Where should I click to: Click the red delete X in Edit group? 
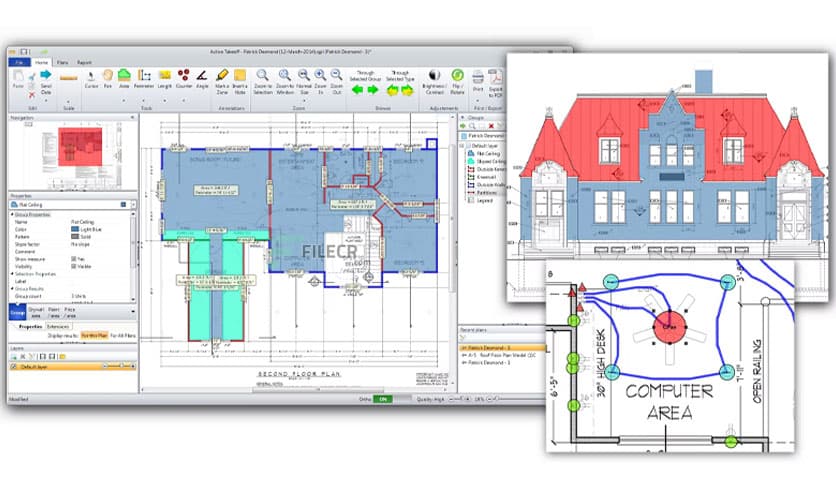point(31,95)
